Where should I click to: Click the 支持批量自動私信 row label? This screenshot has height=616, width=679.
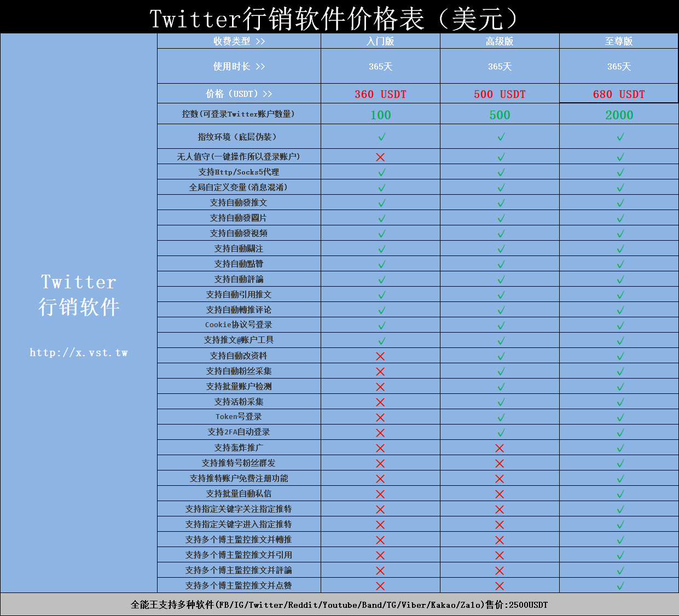[x=239, y=493]
